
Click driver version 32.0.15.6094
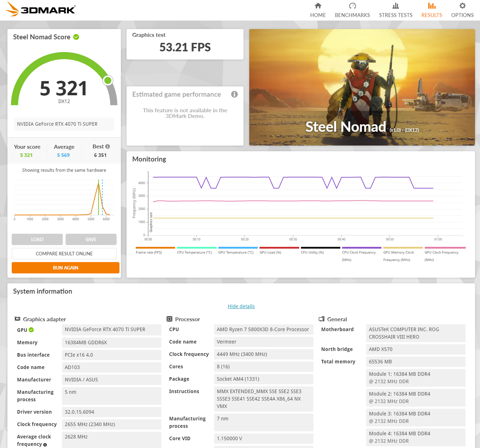tap(112, 412)
